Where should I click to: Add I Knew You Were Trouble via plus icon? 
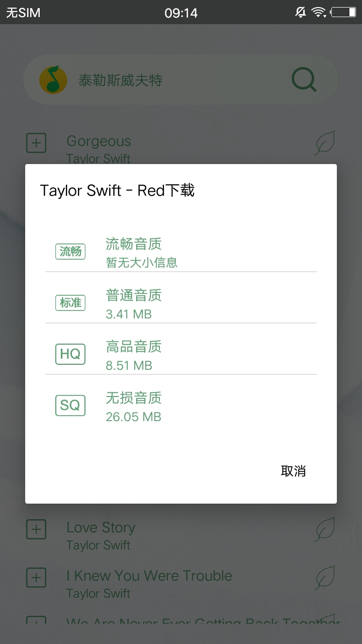[x=36, y=578]
